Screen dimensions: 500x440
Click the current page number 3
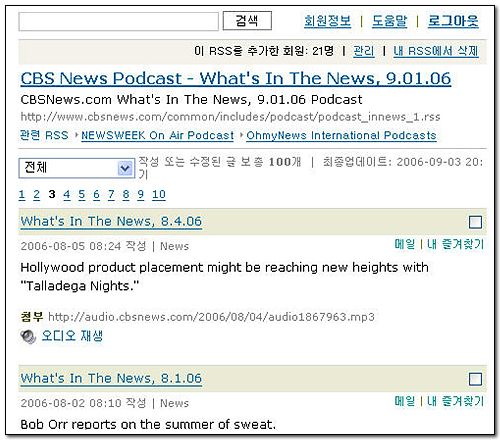tap(52, 194)
